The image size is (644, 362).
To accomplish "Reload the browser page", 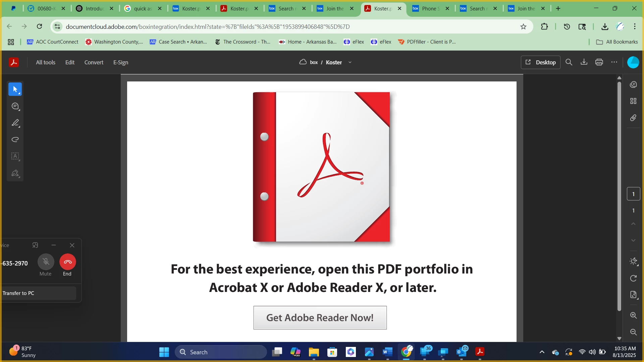I will pos(39,26).
